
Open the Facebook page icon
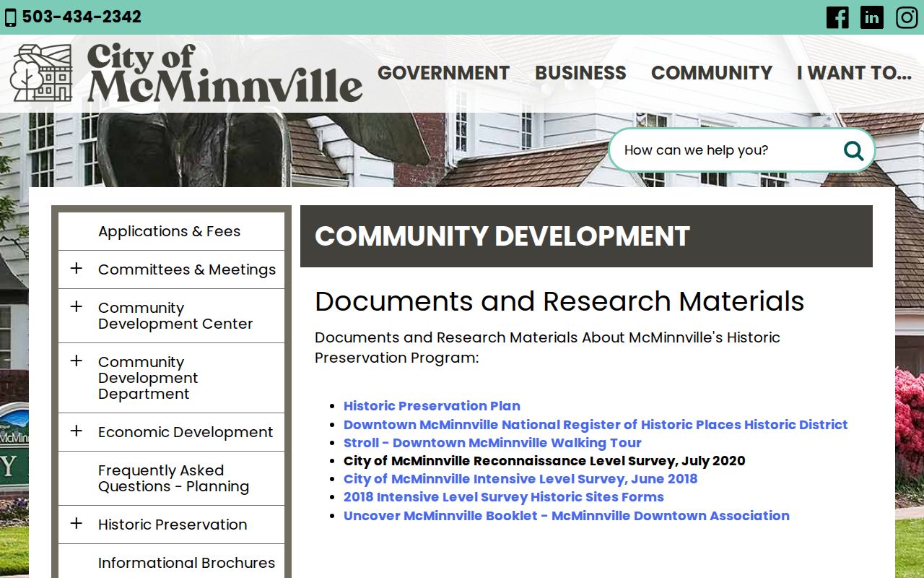[x=837, y=17]
